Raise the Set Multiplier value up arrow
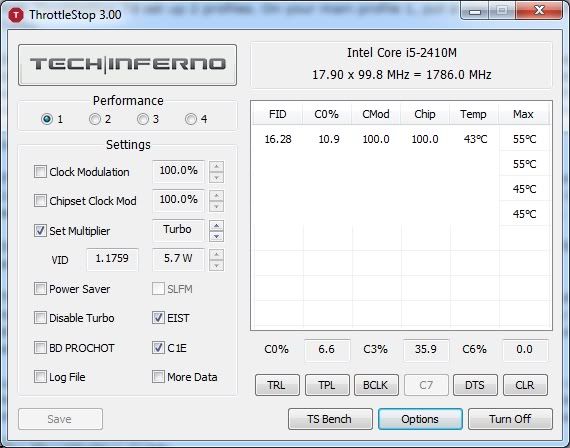 [x=216, y=225]
